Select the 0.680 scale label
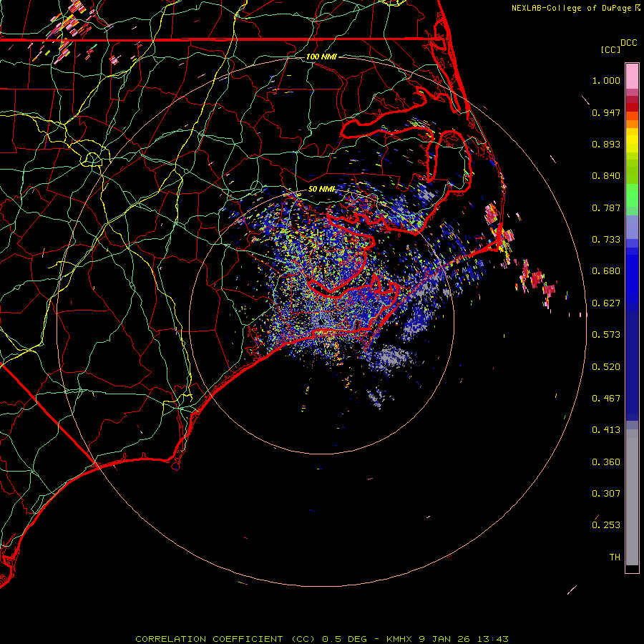The height and width of the screenshot is (644, 644). (x=605, y=271)
